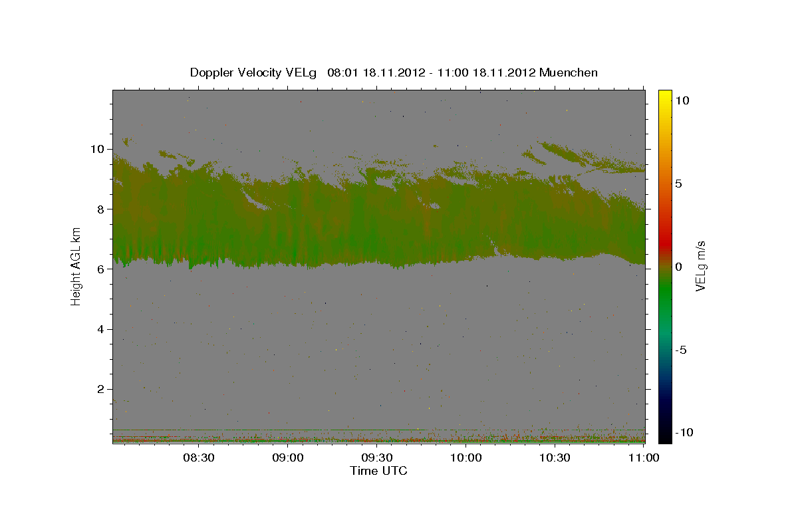Click the height axis value 10

point(99,149)
